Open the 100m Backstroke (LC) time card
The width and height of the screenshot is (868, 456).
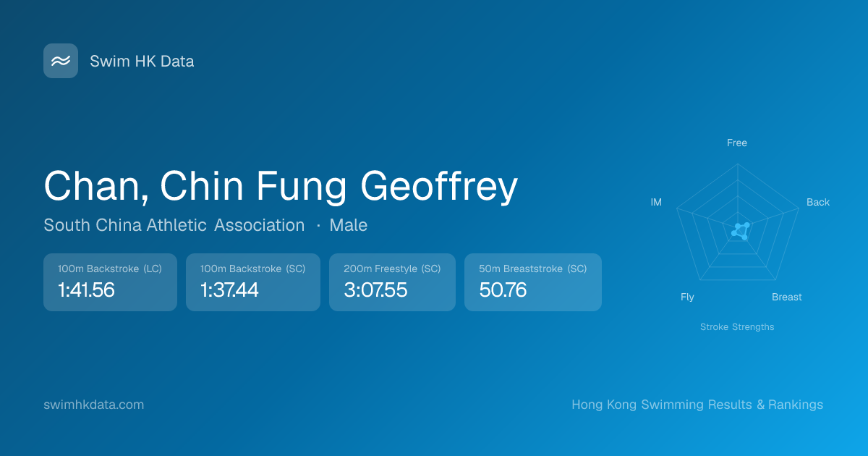click(x=110, y=282)
